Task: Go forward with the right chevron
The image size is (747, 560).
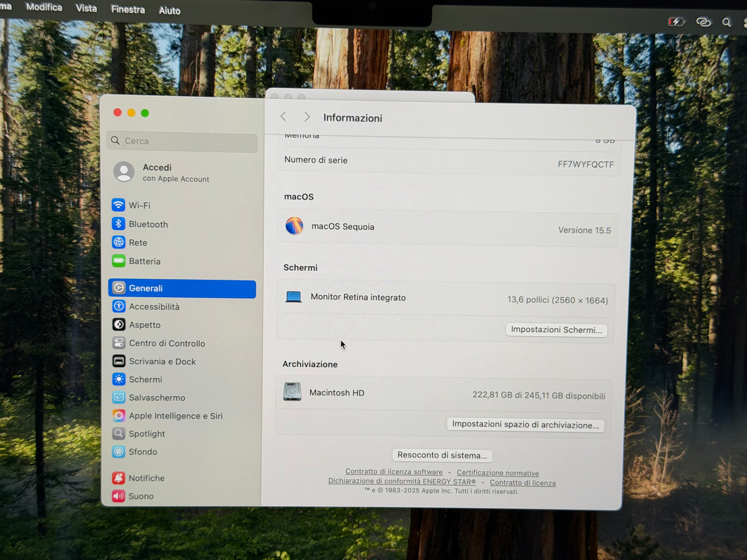Action: (307, 117)
